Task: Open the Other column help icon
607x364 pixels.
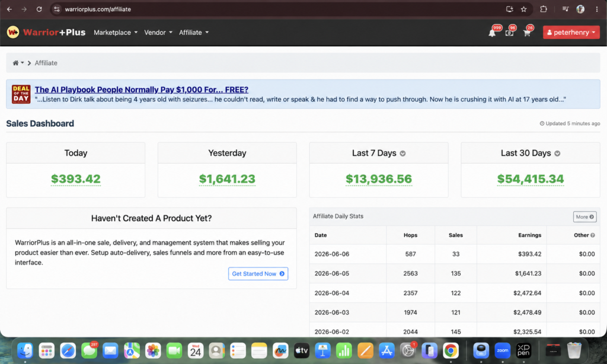Action: click(593, 235)
